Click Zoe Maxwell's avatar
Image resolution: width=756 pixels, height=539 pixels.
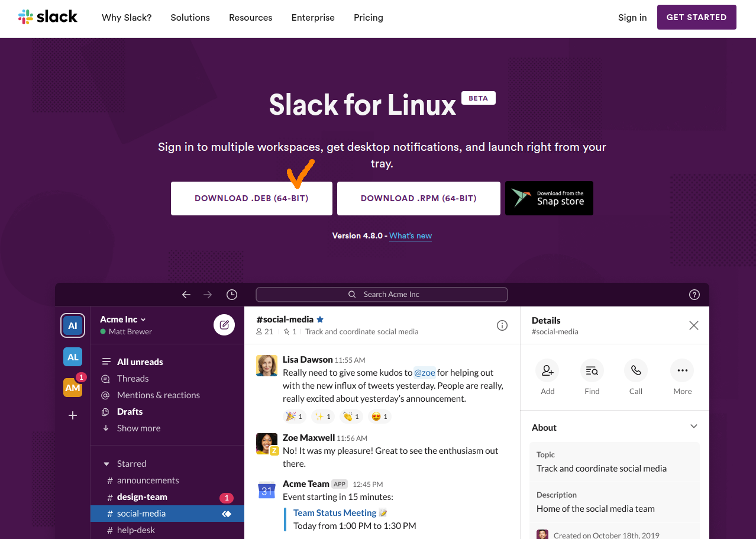click(x=267, y=444)
